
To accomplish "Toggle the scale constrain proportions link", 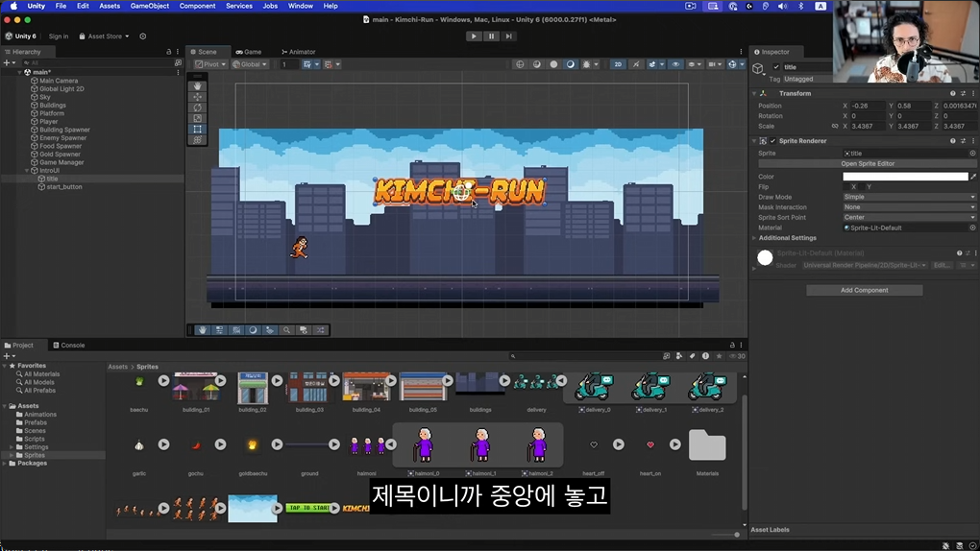I will pos(834,126).
